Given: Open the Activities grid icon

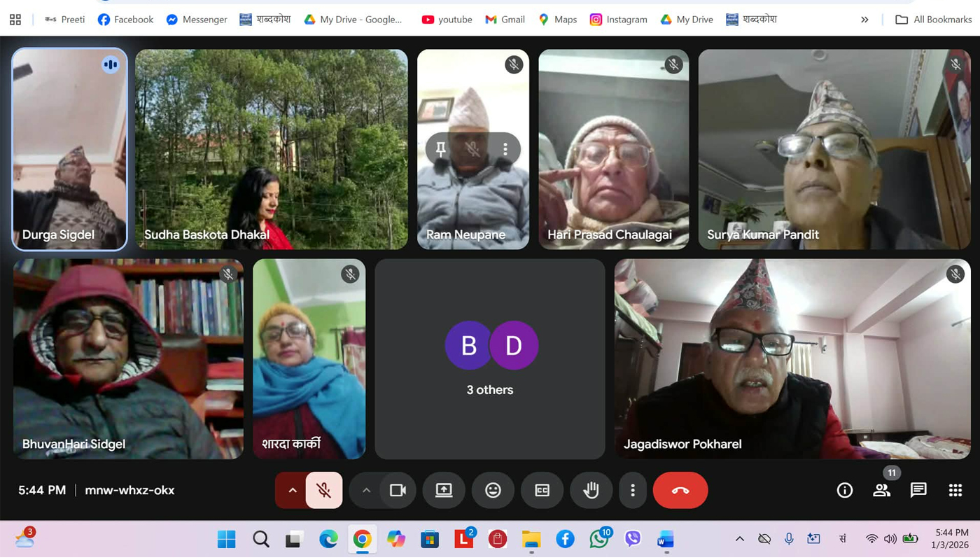Looking at the screenshot, I should click(x=955, y=491).
